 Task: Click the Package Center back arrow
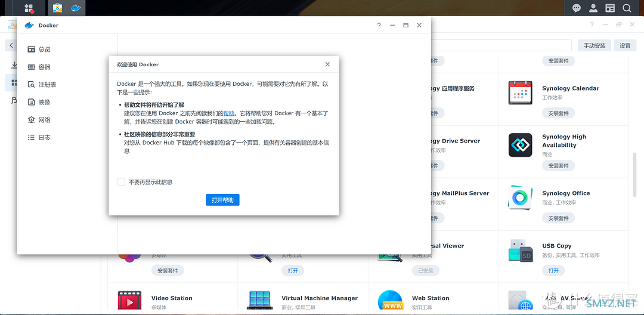click(11, 45)
